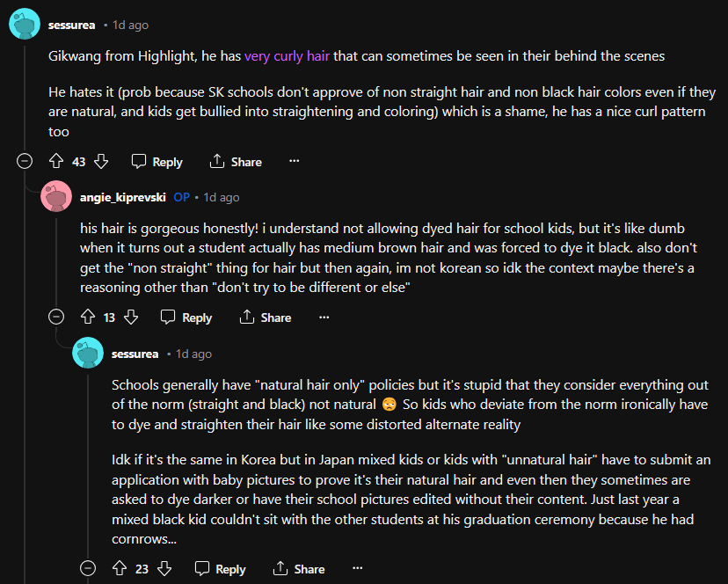This screenshot has height=584, width=728.
Task: Collapse sessurea's top-level comment thread
Action: tap(25, 162)
